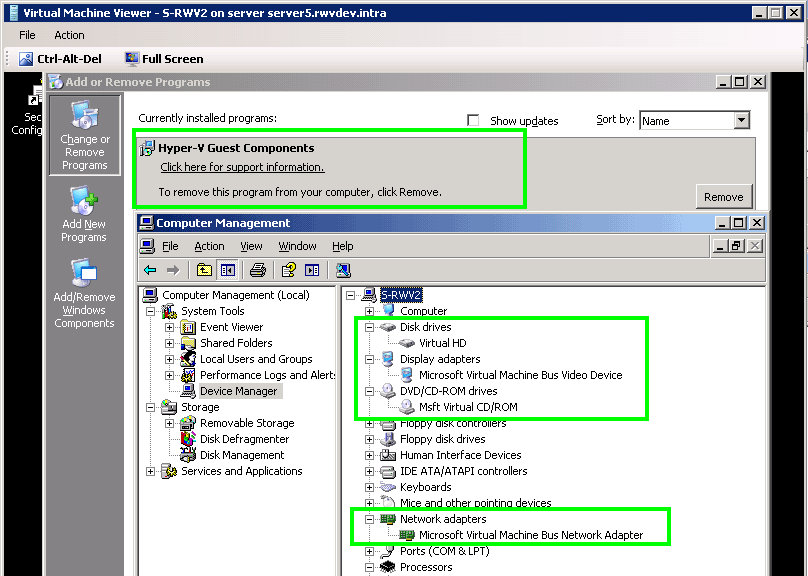808x576 pixels.
Task: Collapse the Disk drives node
Action: click(x=370, y=327)
